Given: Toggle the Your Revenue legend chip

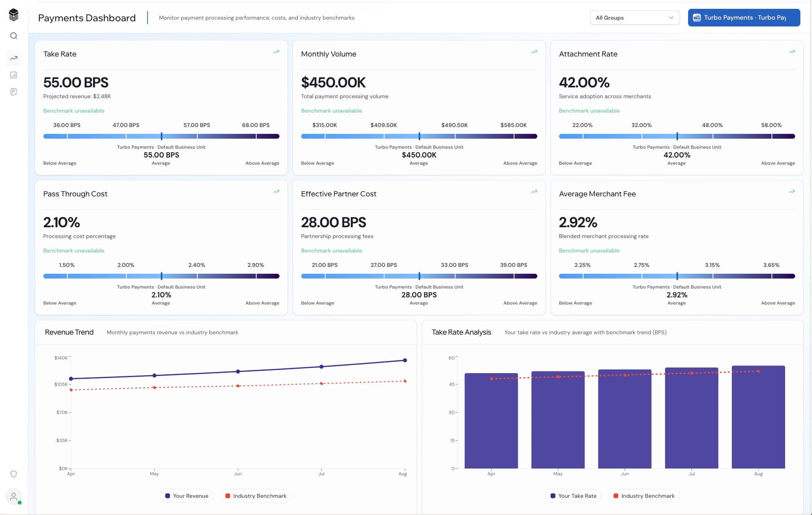Looking at the screenshot, I should pos(186,496).
